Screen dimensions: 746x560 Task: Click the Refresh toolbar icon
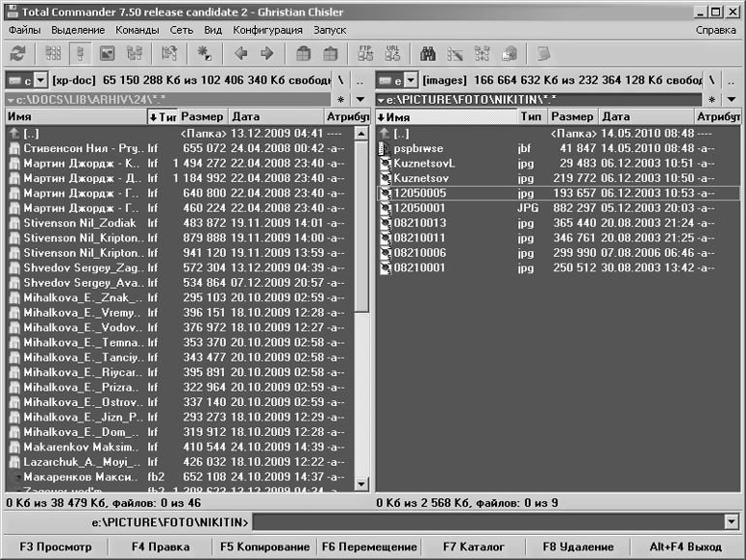(x=18, y=53)
